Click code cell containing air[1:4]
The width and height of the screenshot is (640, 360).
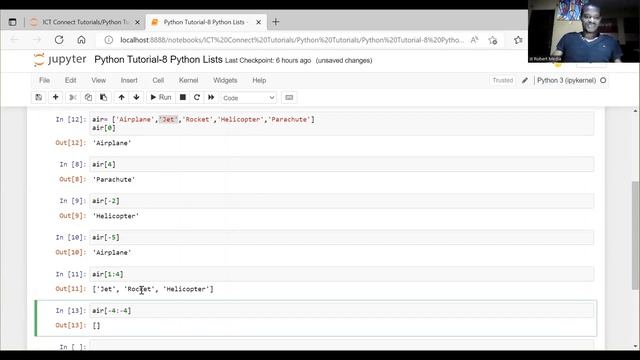click(342, 274)
